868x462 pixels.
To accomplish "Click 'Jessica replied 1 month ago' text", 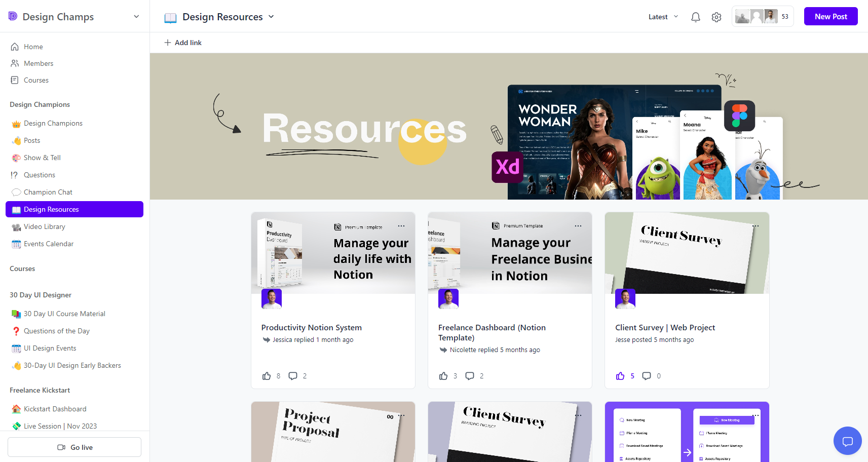I will [x=313, y=340].
